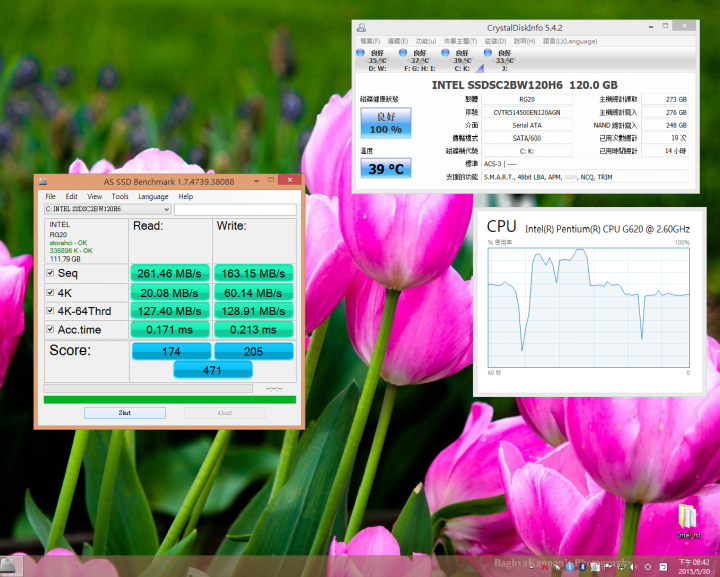
Task: Click the SATA/600 transfer mode field
Action: pos(527,138)
